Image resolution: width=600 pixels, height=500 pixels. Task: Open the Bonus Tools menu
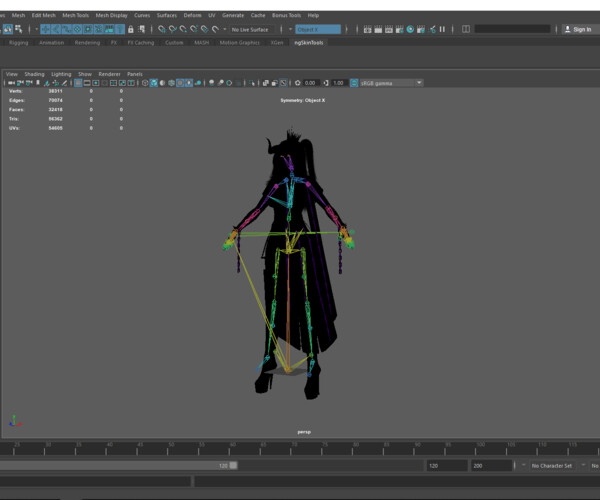click(286, 15)
